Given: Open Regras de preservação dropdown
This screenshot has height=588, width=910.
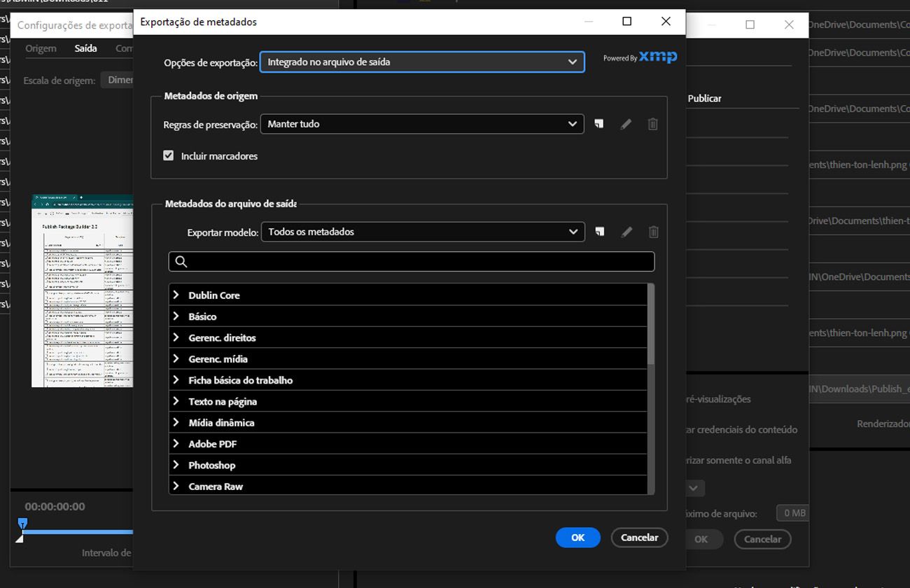Looking at the screenshot, I should 422,124.
